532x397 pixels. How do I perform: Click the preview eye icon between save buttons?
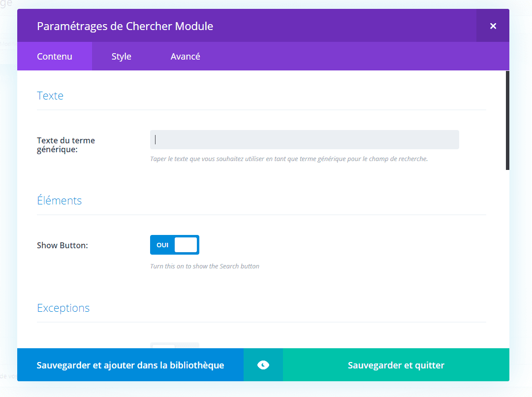pyautogui.click(x=263, y=365)
